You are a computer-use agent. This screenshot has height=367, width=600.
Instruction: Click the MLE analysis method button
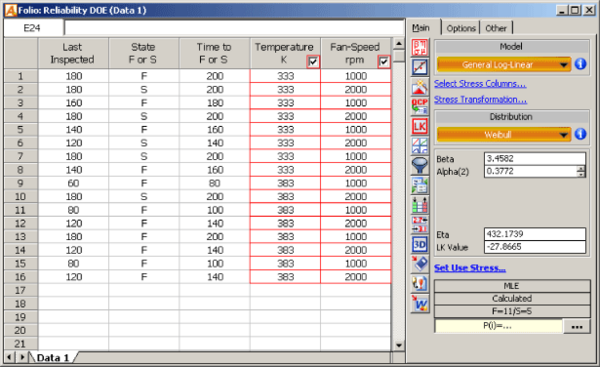[512, 286]
